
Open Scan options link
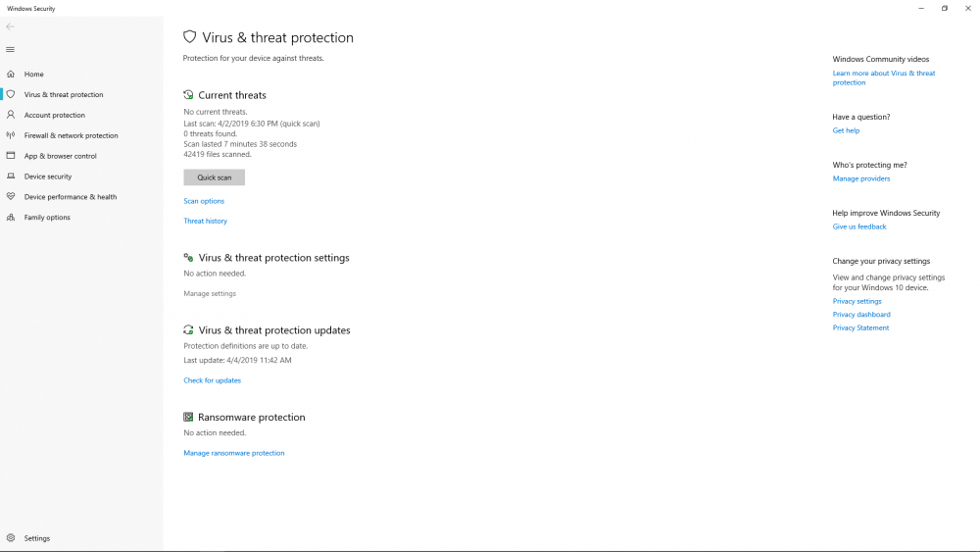pos(204,201)
